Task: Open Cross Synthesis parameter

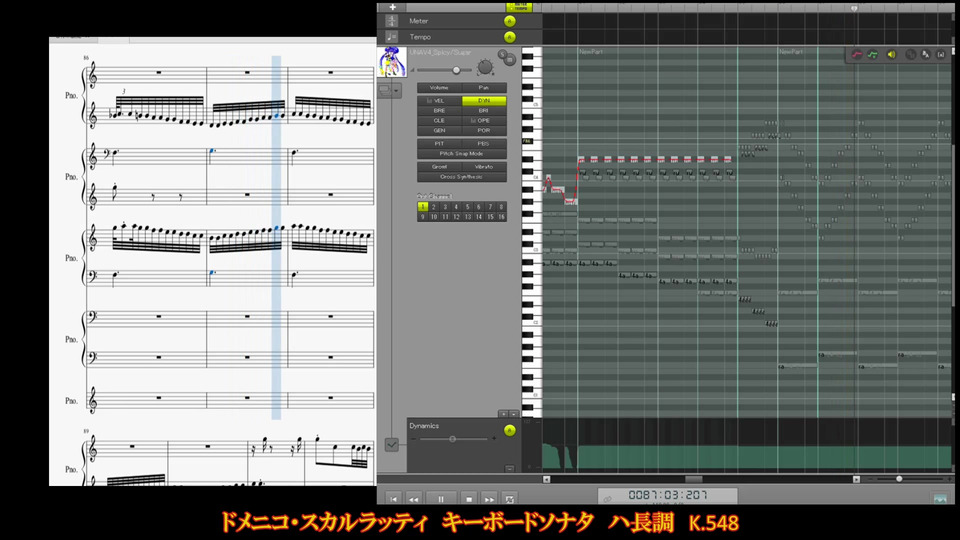Action: (x=462, y=177)
